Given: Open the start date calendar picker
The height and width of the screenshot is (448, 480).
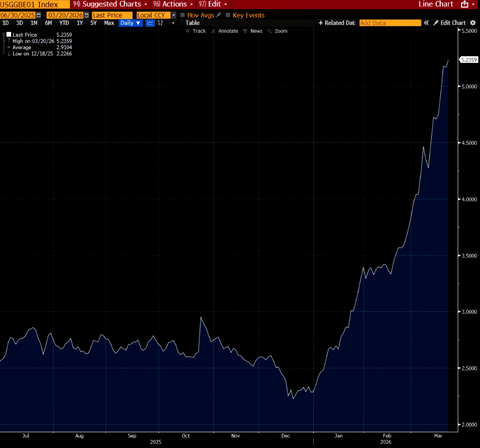Looking at the screenshot, I should coord(39,15).
